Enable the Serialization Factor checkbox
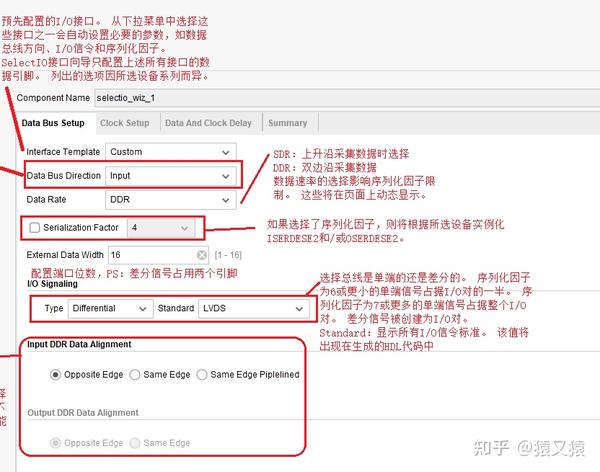 coord(34,227)
